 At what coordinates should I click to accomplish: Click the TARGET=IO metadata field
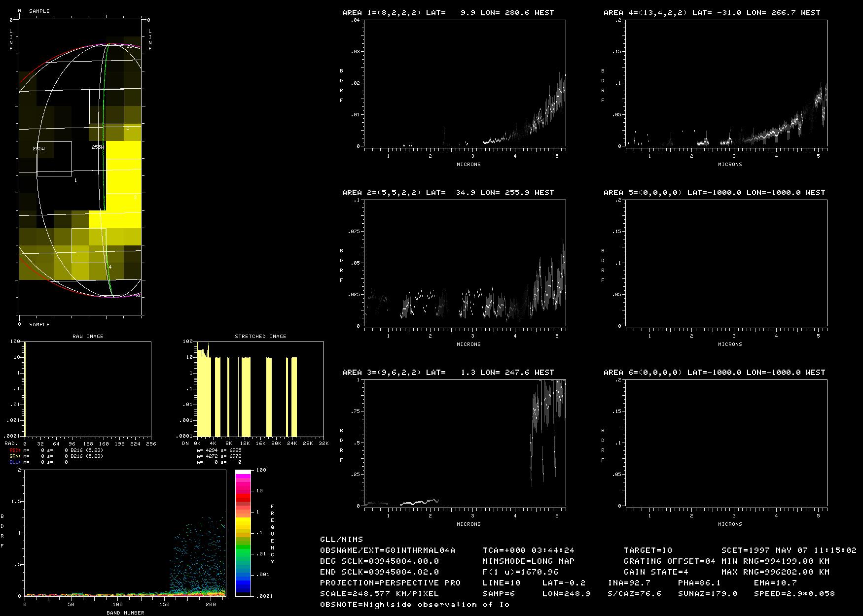[x=647, y=550]
